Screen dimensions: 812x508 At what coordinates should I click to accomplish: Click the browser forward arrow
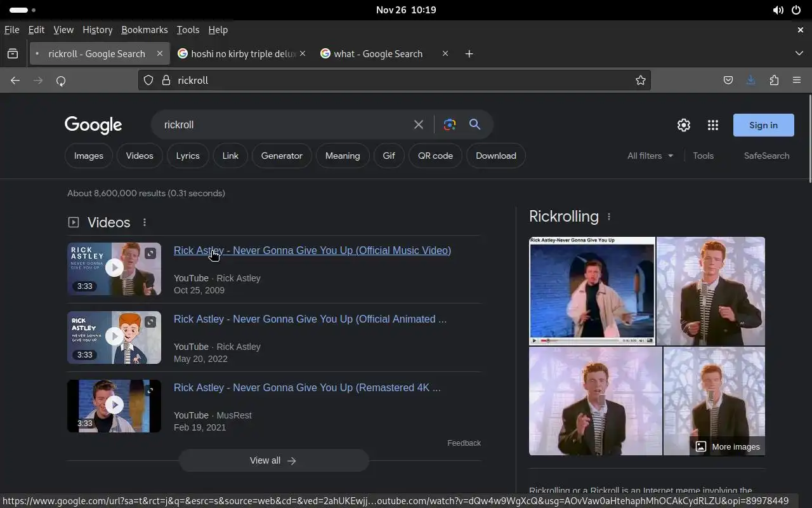(x=38, y=81)
